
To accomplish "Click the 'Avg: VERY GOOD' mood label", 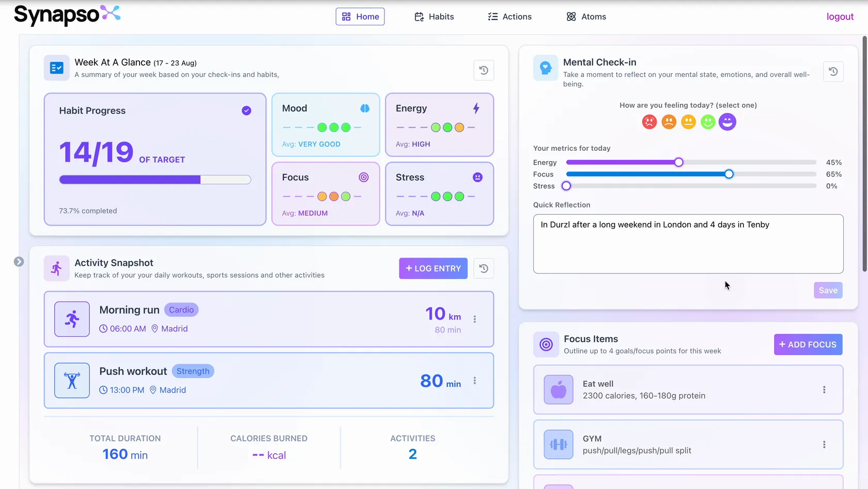I will [311, 144].
